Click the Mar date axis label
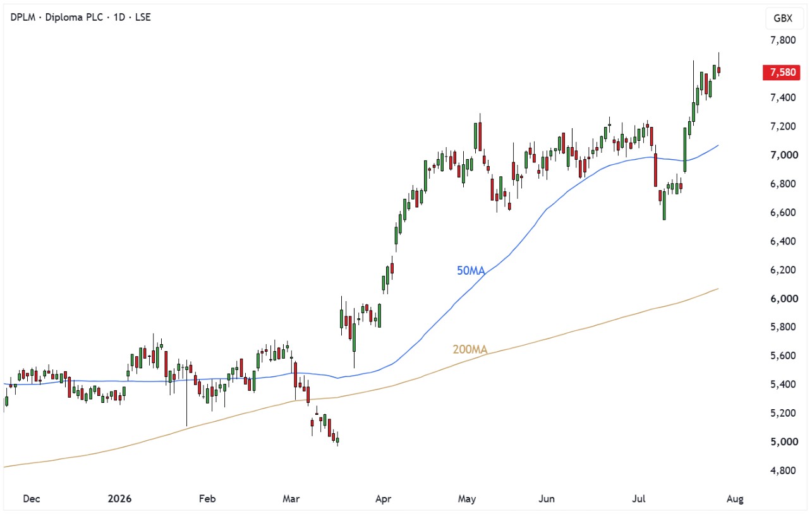Screen dimensions: 812x514 click(291, 499)
